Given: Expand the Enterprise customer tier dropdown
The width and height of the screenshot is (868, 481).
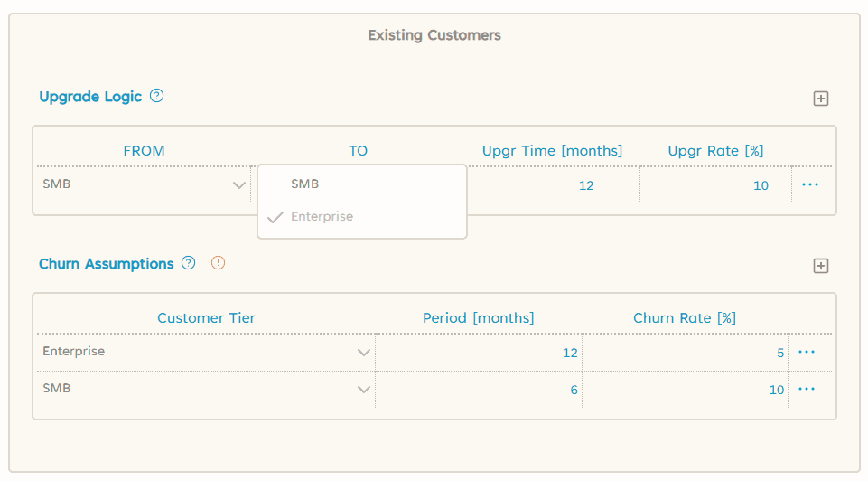Looking at the screenshot, I should [363, 353].
